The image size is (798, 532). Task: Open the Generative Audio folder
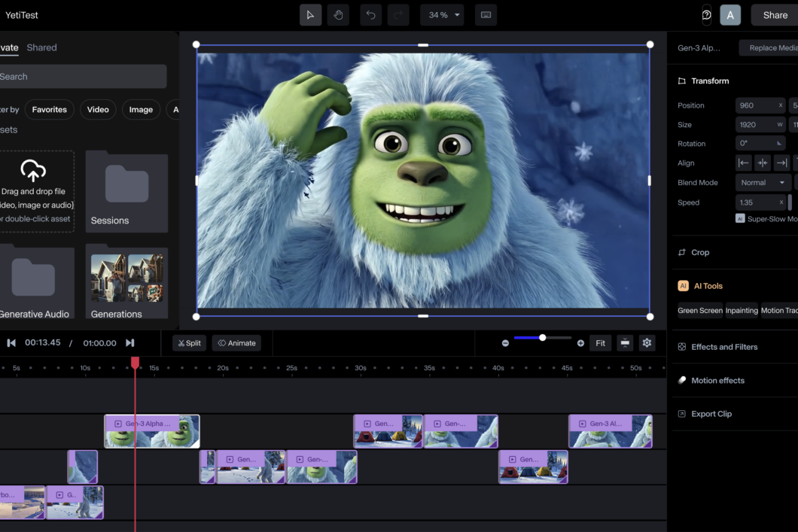click(x=37, y=281)
